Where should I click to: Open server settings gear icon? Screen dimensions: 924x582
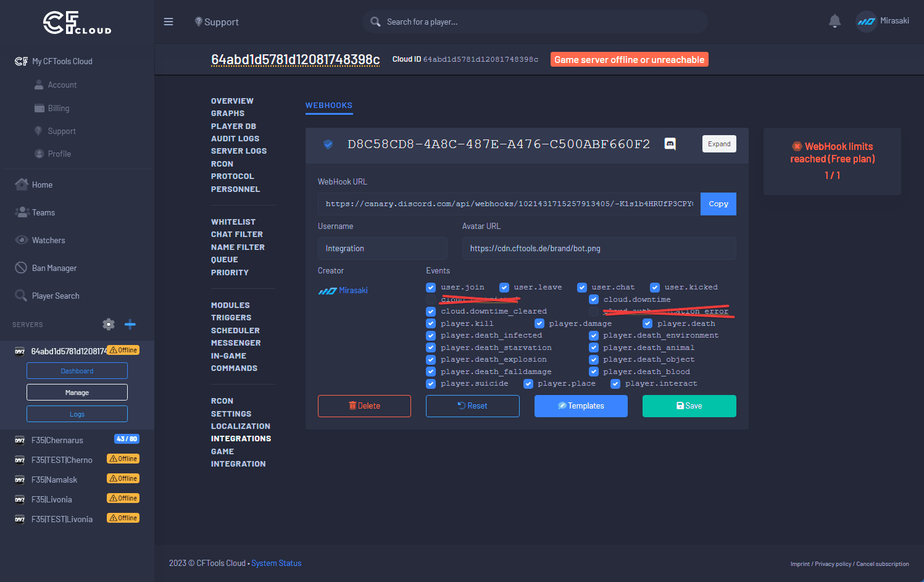109,324
